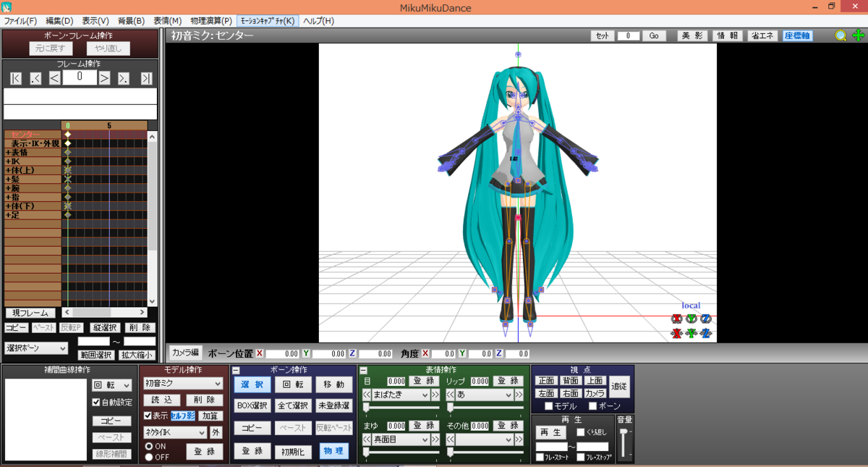Toggle 物理 physics button in bone panel
This screenshot has height=467, width=868.
pyautogui.click(x=333, y=451)
